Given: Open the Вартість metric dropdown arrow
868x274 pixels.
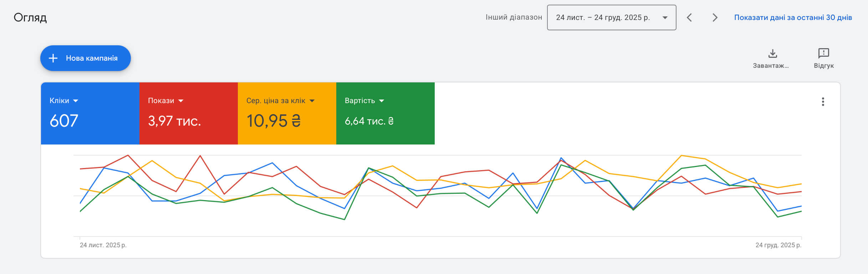Looking at the screenshot, I should [x=382, y=101].
